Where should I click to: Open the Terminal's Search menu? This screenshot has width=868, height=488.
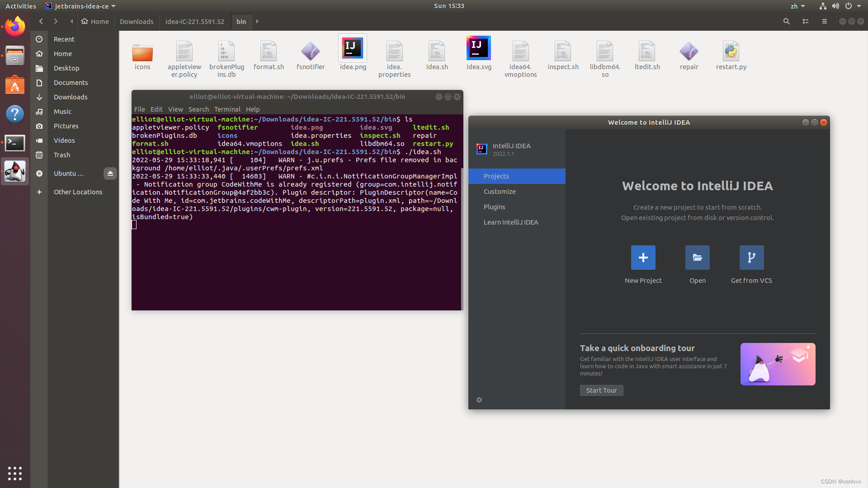coord(198,109)
